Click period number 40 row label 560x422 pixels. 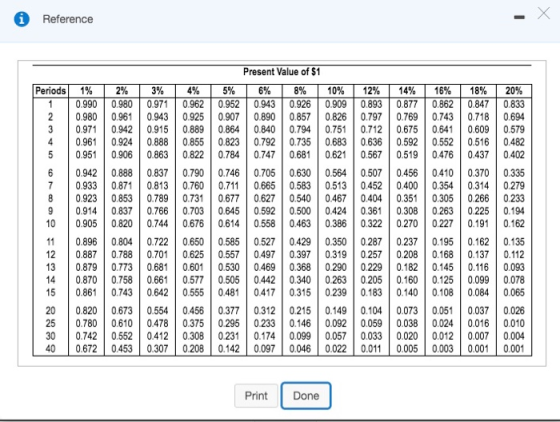[x=51, y=348]
